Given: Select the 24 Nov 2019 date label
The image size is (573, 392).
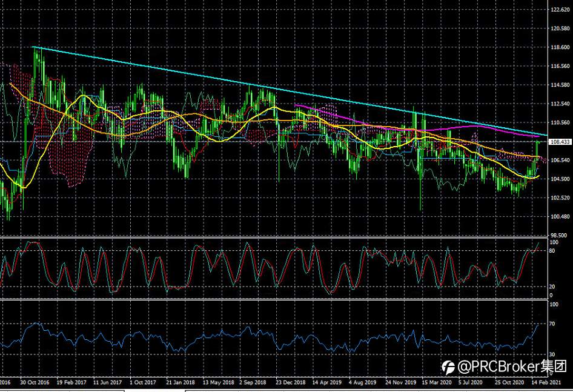Looking at the screenshot, I should pos(400,382).
